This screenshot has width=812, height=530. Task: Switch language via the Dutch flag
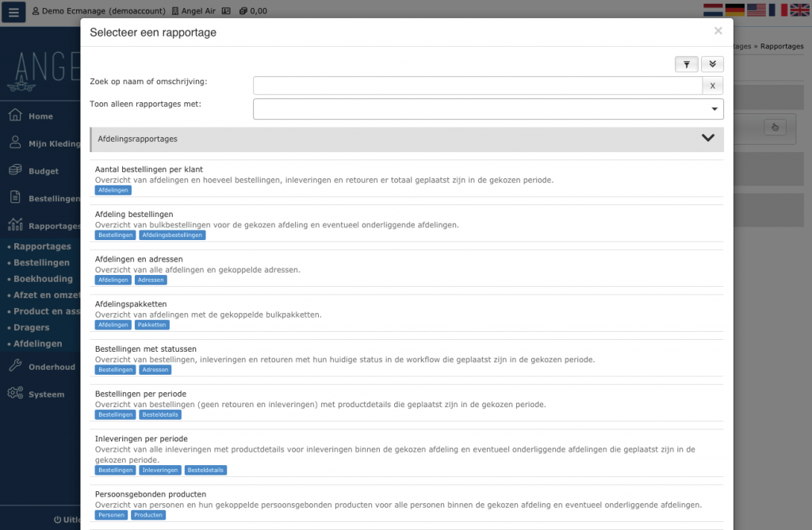click(x=714, y=10)
